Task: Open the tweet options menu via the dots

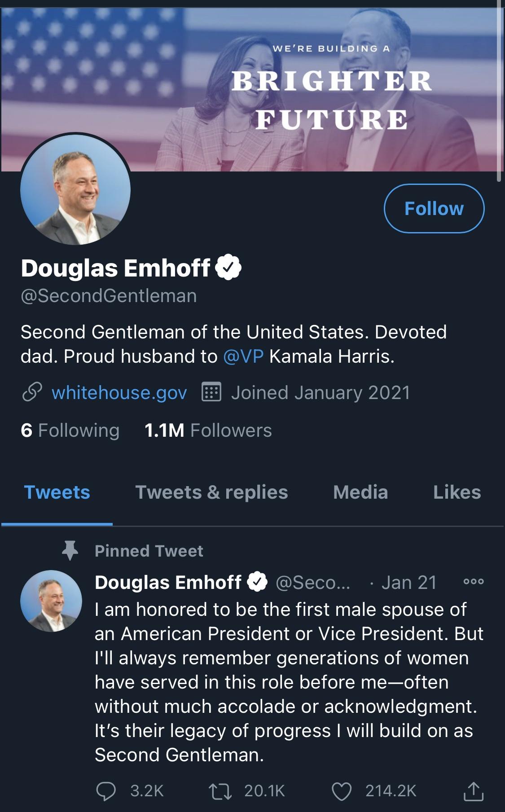Action: click(x=474, y=580)
